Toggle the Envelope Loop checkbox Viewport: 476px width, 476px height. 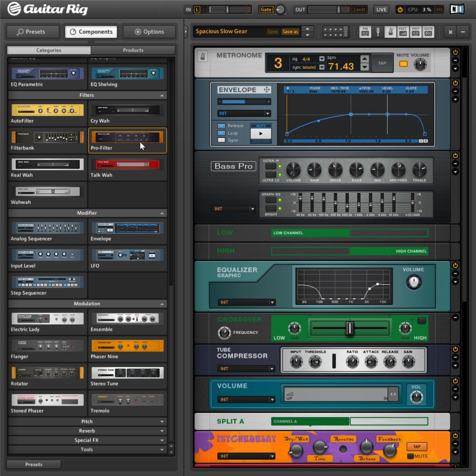pos(221,133)
